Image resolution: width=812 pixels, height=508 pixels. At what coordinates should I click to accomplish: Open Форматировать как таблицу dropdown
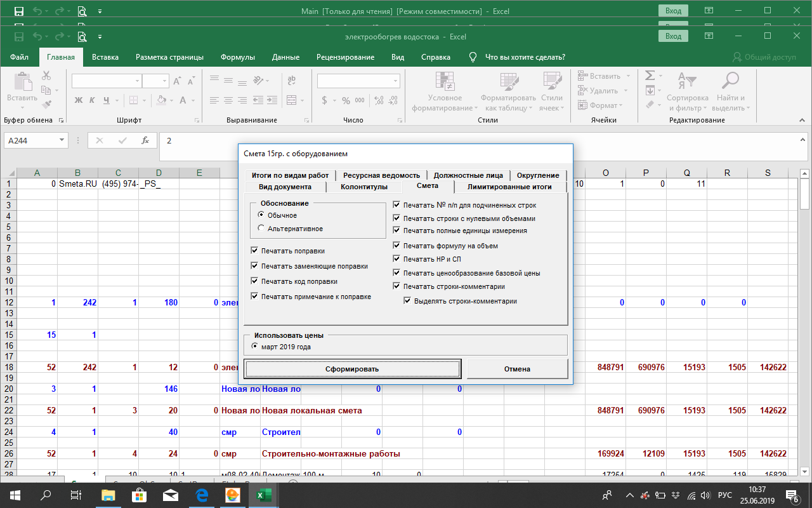coord(508,92)
